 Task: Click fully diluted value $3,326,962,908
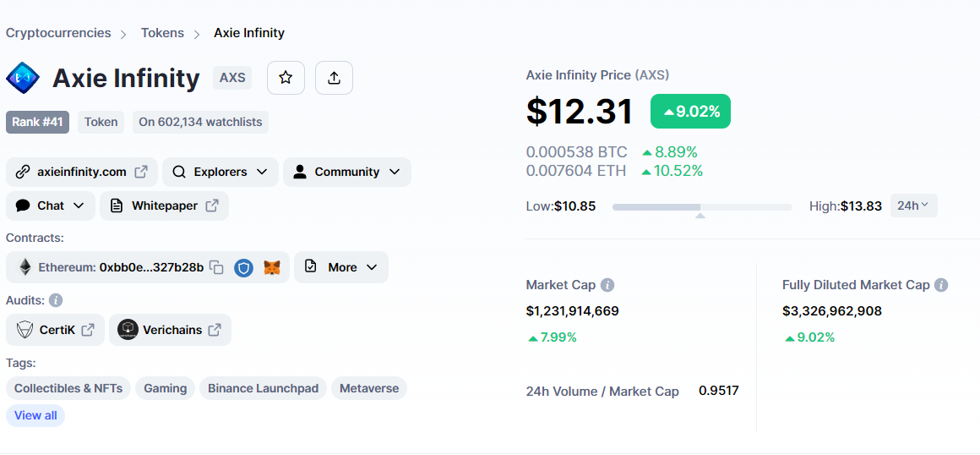click(x=832, y=311)
